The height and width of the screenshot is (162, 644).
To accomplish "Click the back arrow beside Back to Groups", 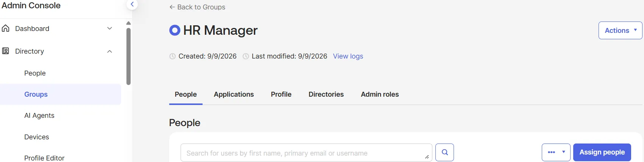I will point(172,7).
